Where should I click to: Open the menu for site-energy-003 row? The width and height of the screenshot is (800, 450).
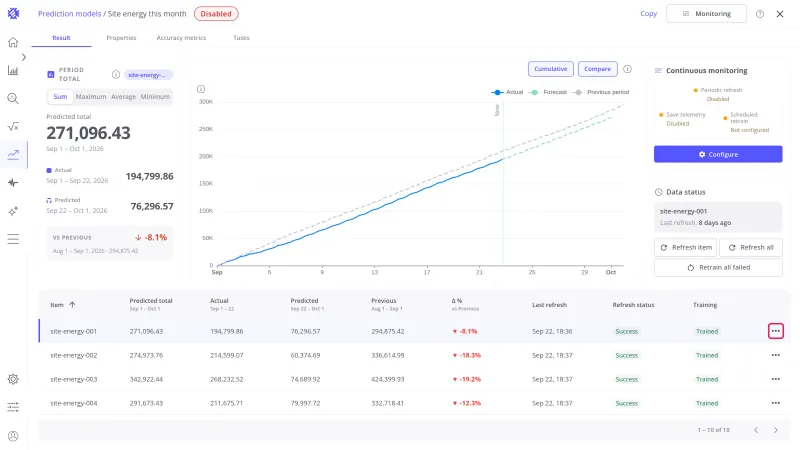coord(776,379)
